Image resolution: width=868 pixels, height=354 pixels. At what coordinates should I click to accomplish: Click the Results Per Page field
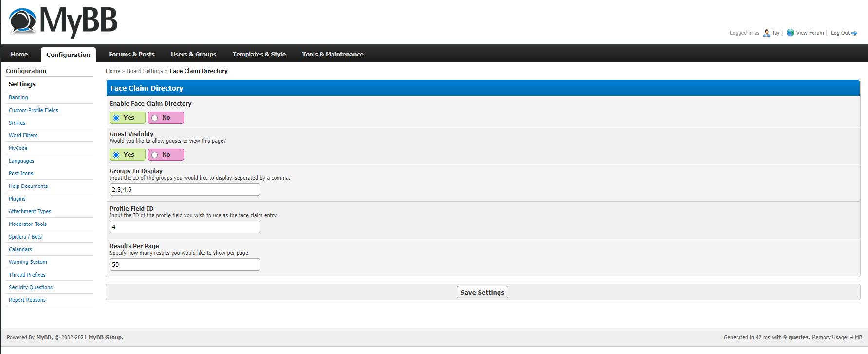click(185, 265)
